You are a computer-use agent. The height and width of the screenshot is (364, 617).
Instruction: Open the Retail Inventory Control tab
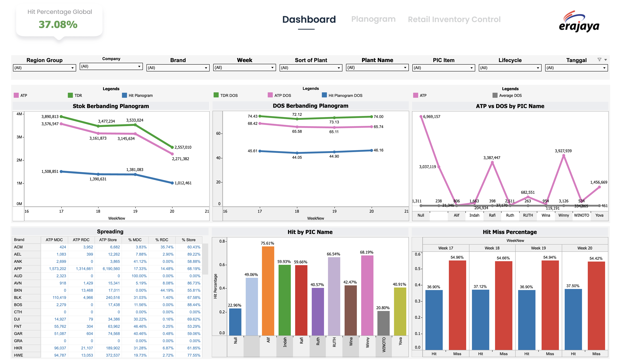pos(454,20)
